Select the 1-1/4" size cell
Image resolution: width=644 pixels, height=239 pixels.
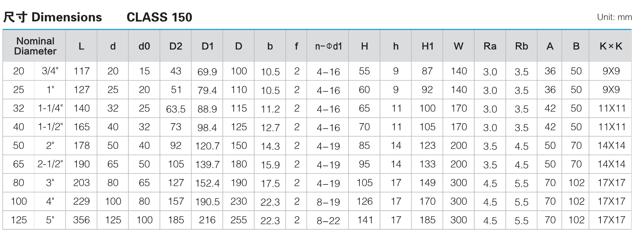(50, 108)
